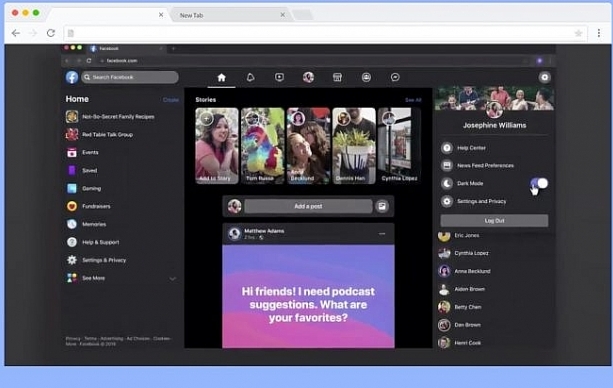Viewport: 613px width, 388px height.
Task: Open the Notifications bell icon
Action: [251, 77]
